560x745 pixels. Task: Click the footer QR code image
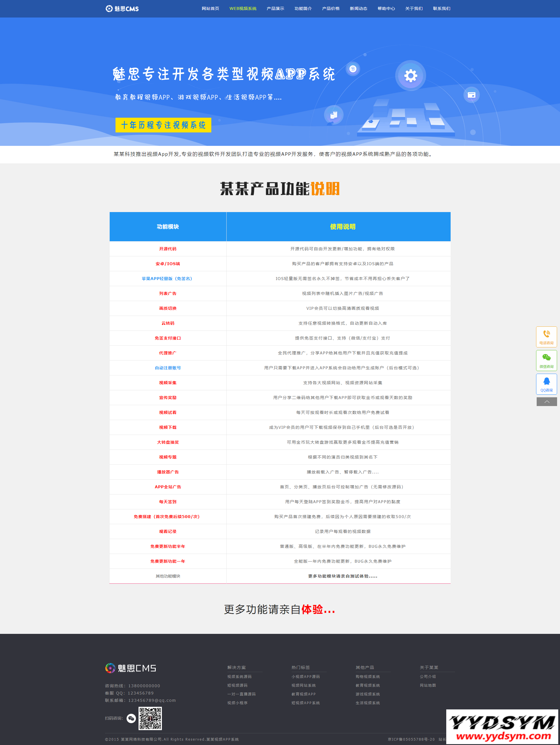(150, 718)
